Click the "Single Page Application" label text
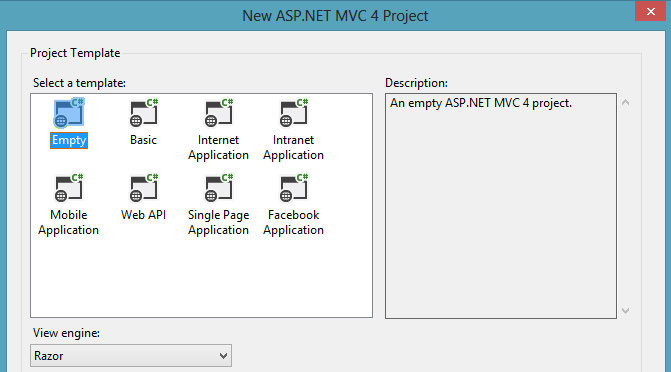Image resolution: width=671 pixels, height=372 pixels. pyautogui.click(x=218, y=223)
